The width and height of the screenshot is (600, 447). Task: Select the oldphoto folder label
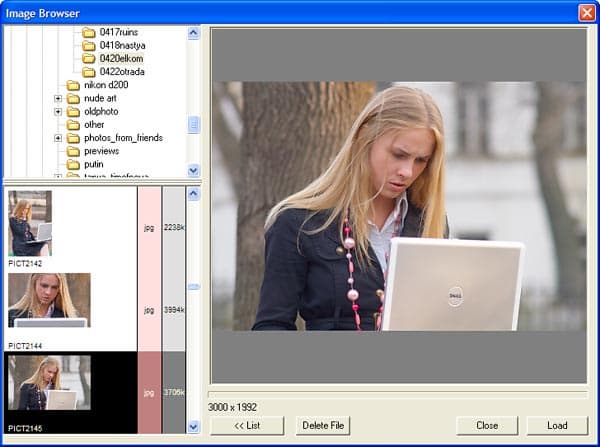click(101, 112)
